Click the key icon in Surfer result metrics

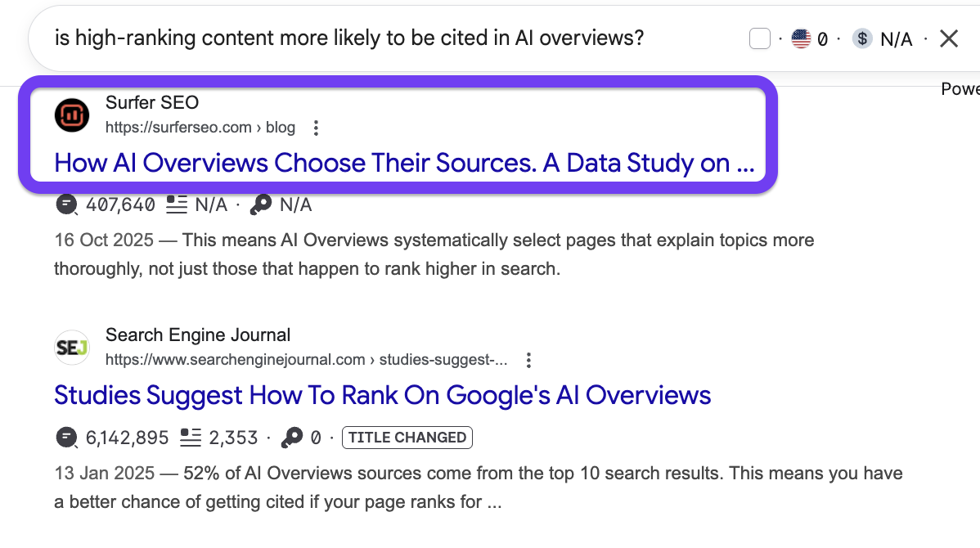[x=261, y=204]
